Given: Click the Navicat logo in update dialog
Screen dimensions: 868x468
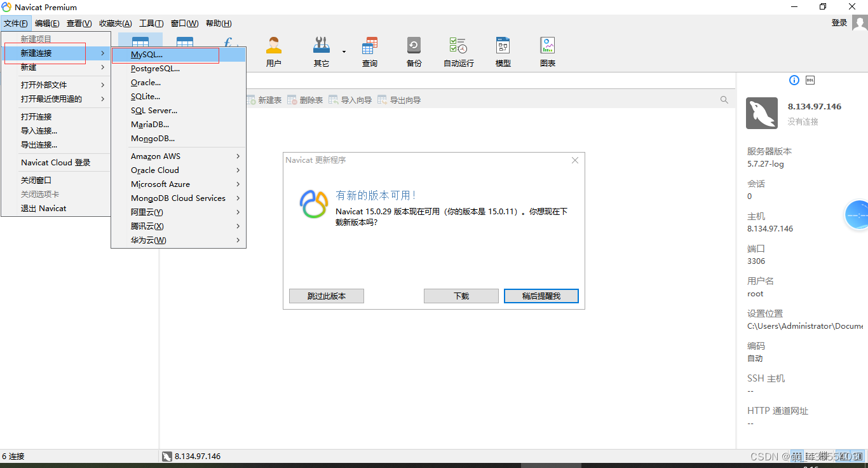Looking at the screenshot, I should click(313, 204).
